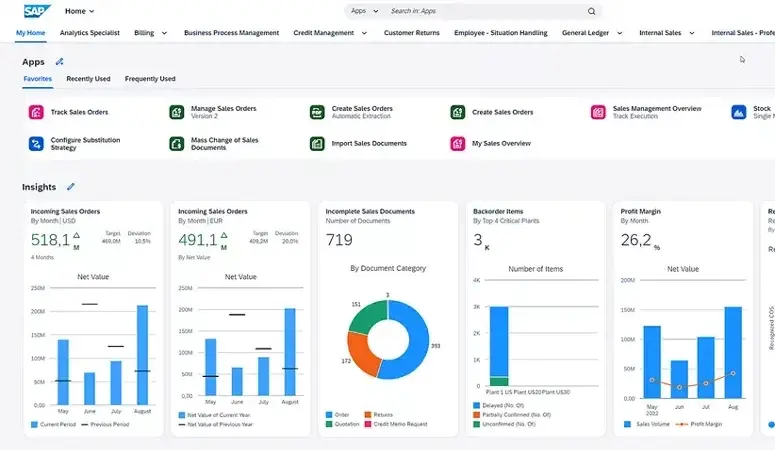775x450 pixels.
Task: Open Track Sales Orders link
Action: point(79,112)
